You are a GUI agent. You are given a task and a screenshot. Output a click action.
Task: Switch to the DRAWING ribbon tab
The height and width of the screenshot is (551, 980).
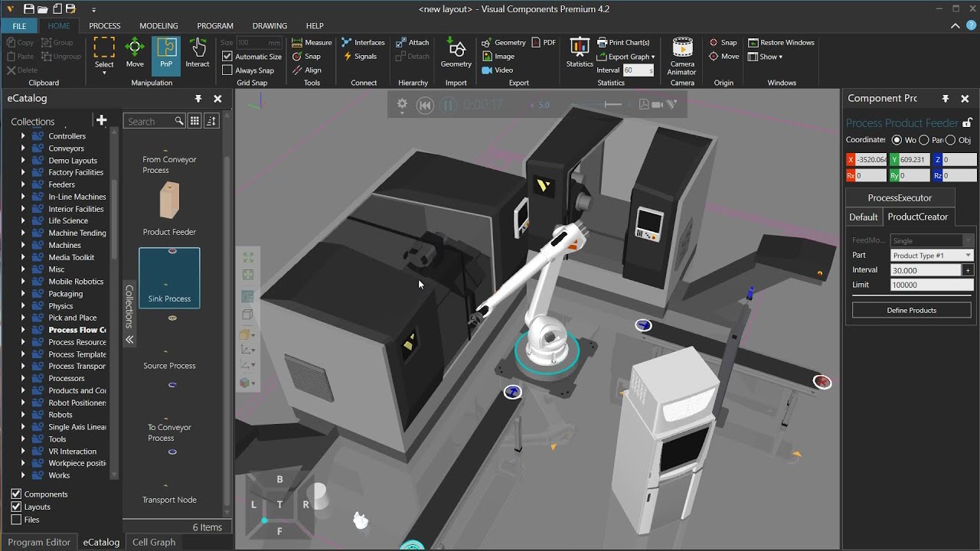[x=269, y=26]
